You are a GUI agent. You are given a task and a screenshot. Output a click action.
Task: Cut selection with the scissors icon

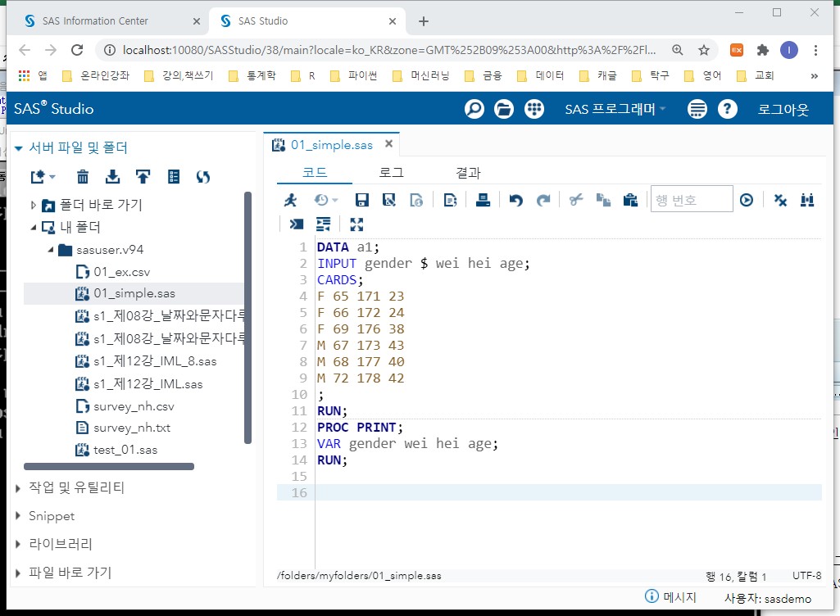[576, 201]
